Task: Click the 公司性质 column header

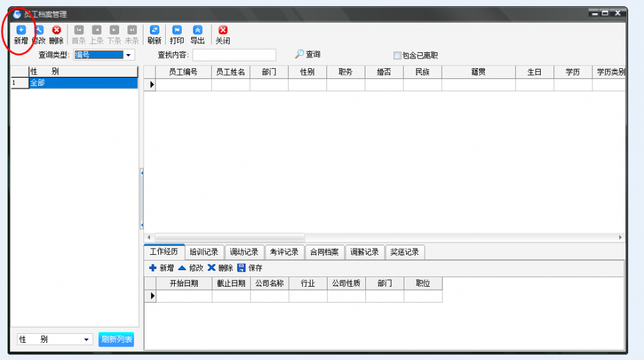Action: (346, 284)
